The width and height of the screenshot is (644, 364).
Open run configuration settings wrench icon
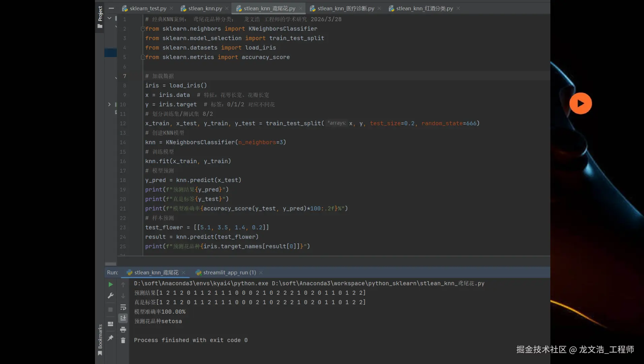point(110,296)
